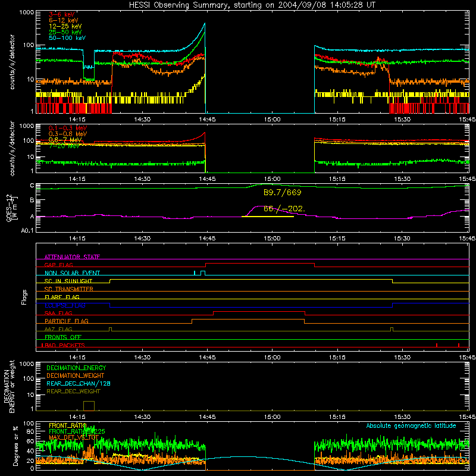Select the ECLIPSE_FLAG label
The height and width of the screenshot is (476, 476).
(65, 305)
